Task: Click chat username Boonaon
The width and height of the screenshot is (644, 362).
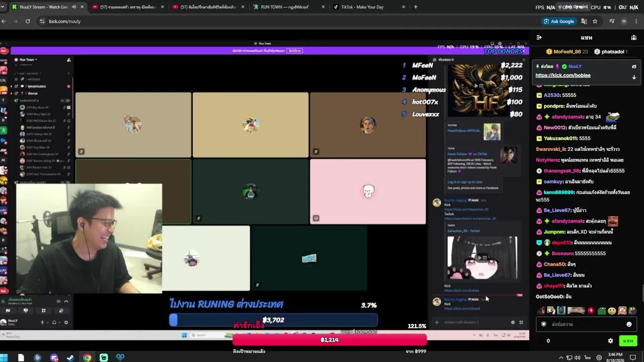Action: [x=562, y=253]
